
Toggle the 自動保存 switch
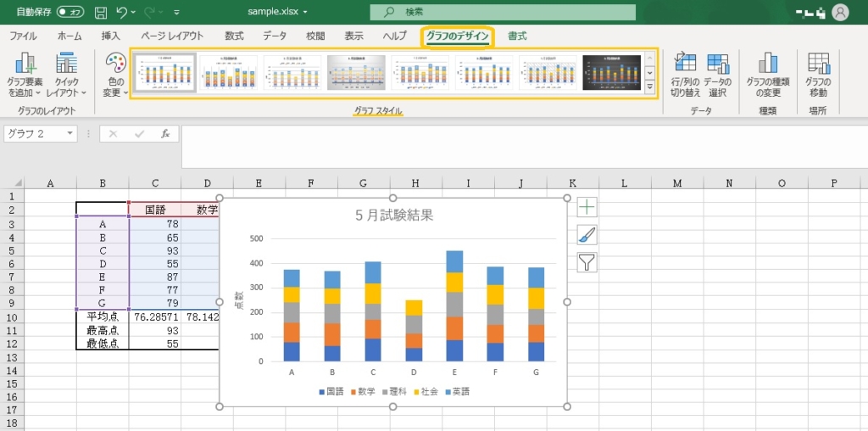pyautogui.click(x=70, y=13)
